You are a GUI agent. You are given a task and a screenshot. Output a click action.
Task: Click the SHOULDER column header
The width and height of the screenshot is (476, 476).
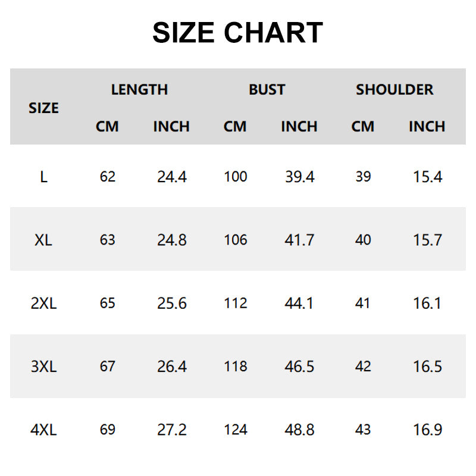[394, 90]
